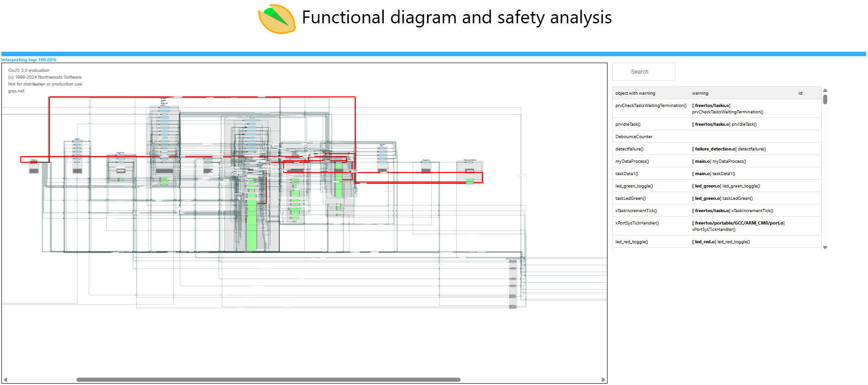Click the lemon logo icon beside the title
The height and width of the screenshot is (385, 868).
pyautogui.click(x=277, y=19)
